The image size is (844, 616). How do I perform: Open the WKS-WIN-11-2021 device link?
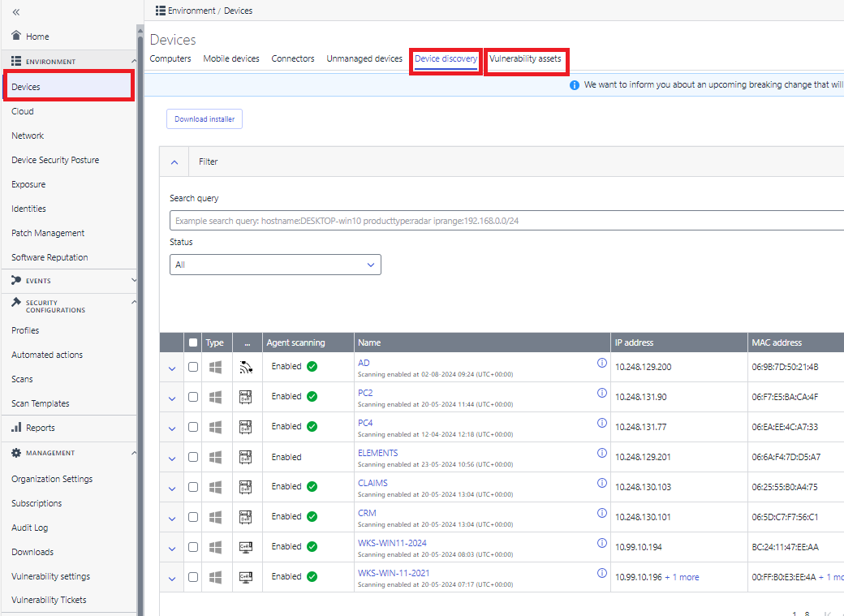pyautogui.click(x=394, y=573)
